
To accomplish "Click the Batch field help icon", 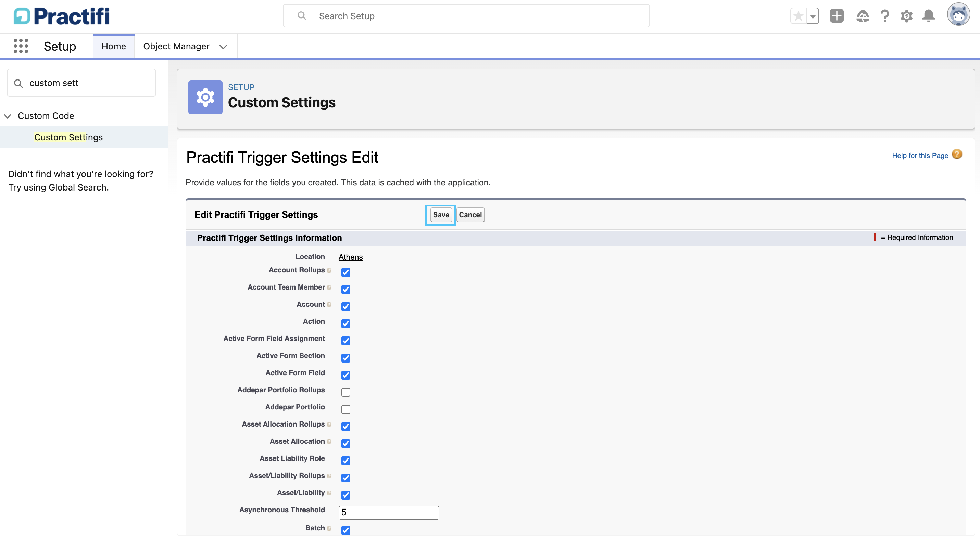I will [x=329, y=529].
